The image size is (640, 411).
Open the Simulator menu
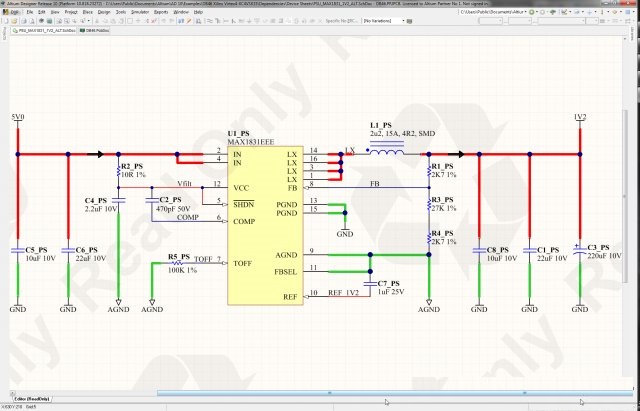140,12
